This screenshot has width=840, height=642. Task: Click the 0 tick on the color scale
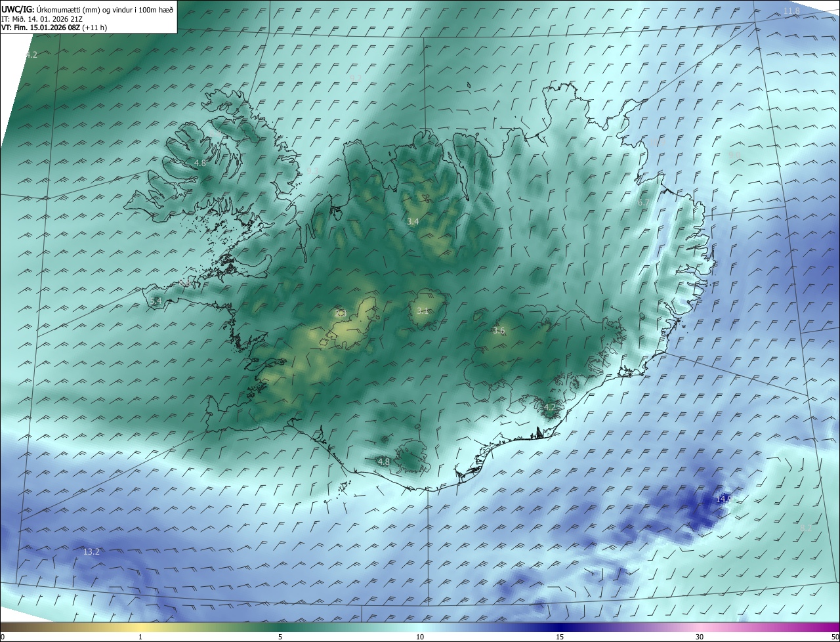3,637
